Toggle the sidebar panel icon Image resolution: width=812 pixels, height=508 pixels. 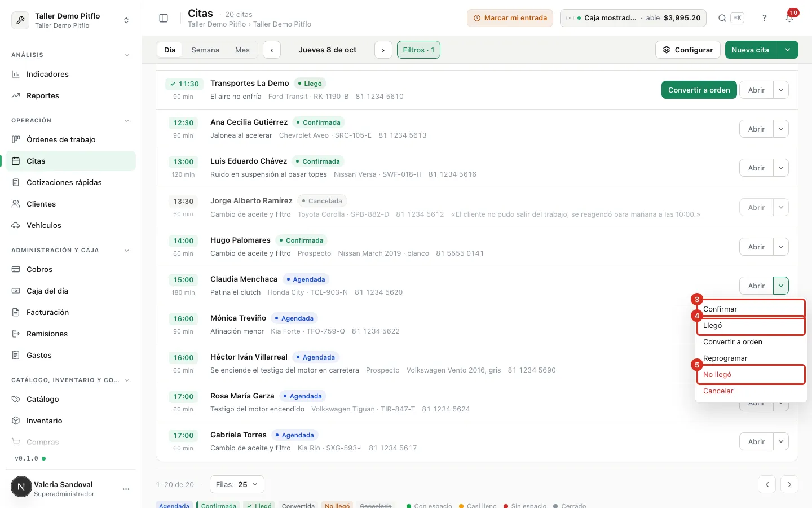164,18
